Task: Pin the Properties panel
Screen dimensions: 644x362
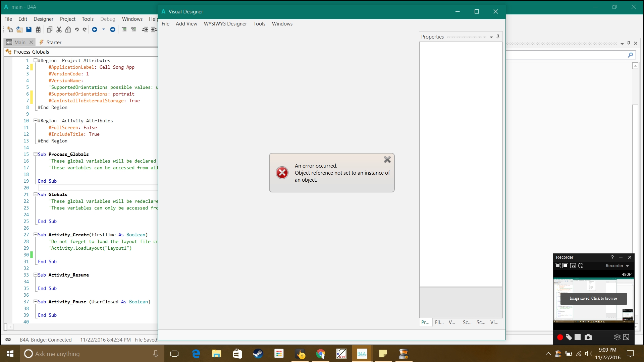Action: click(498, 37)
